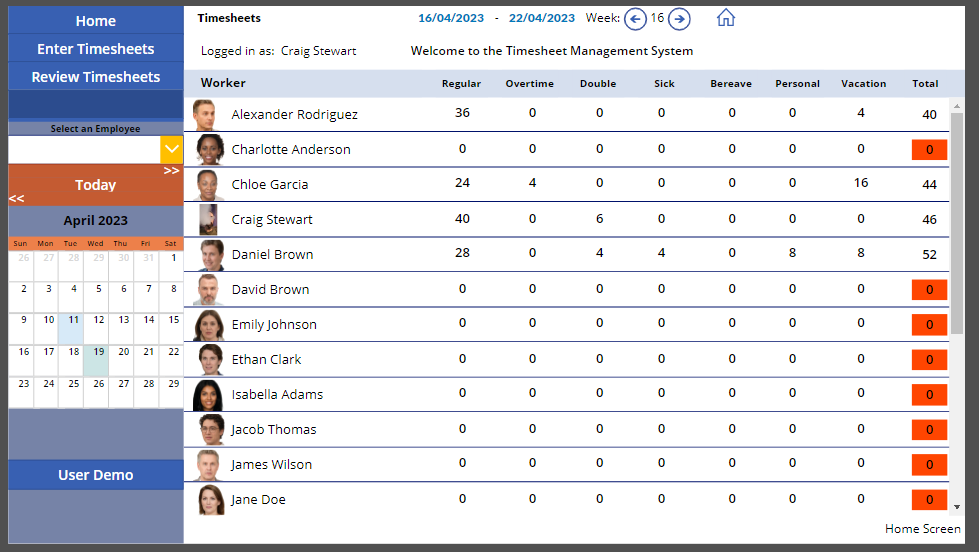Select April 29 in the calendar
The height and width of the screenshot is (552, 979).
pos(173,392)
